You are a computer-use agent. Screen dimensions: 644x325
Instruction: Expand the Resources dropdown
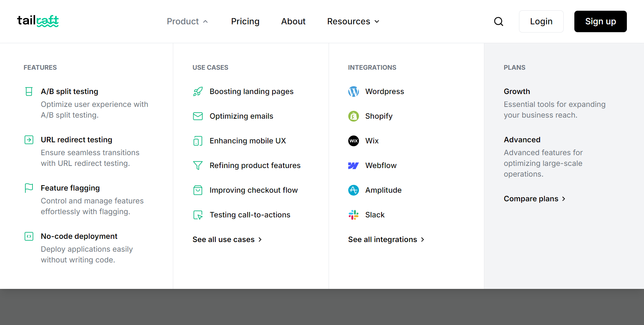coord(353,21)
